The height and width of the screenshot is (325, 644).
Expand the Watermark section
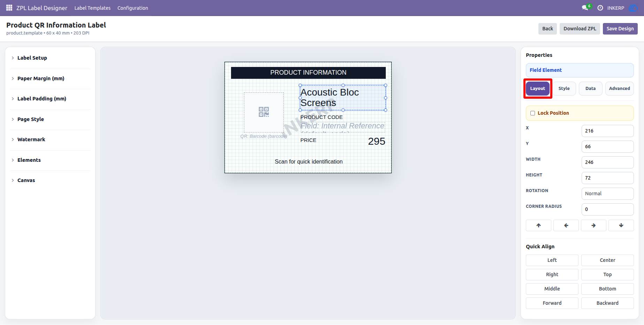50,139
